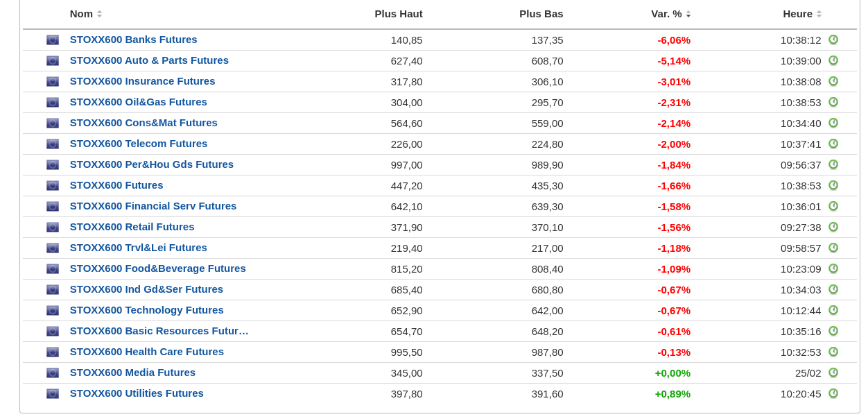Open the STOXX600 Financial Serv Futures link
868x419 pixels.
(153, 206)
